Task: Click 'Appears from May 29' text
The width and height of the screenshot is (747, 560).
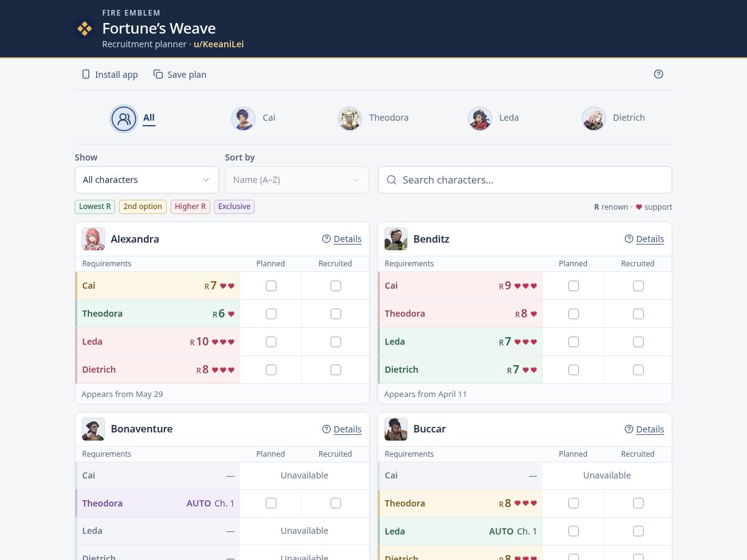Action: [123, 394]
